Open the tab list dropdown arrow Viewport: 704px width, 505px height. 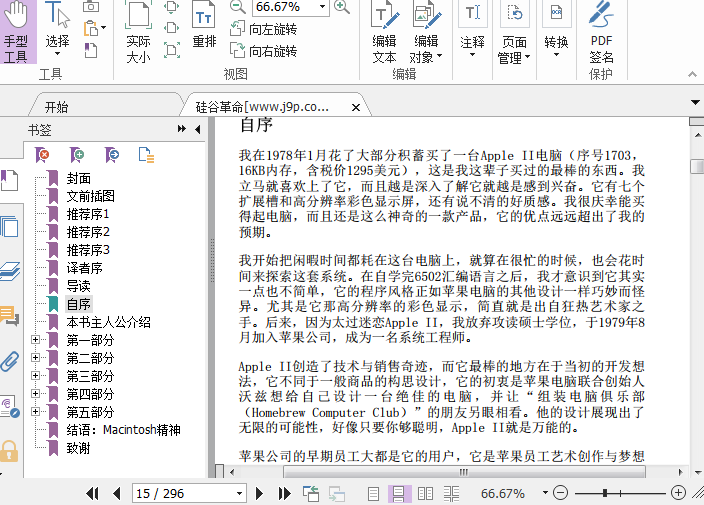pyautogui.click(x=695, y=102)
